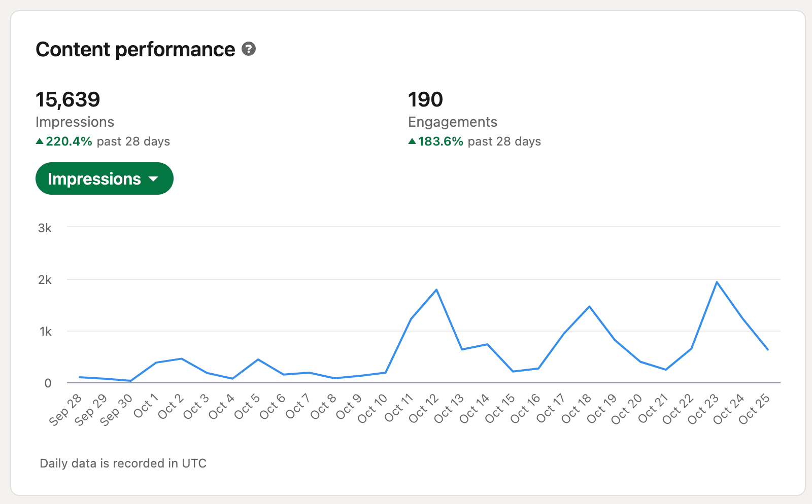The image size is (812, 504).
Task: Click the 2k y-axis label
Action: coord(45,280)
